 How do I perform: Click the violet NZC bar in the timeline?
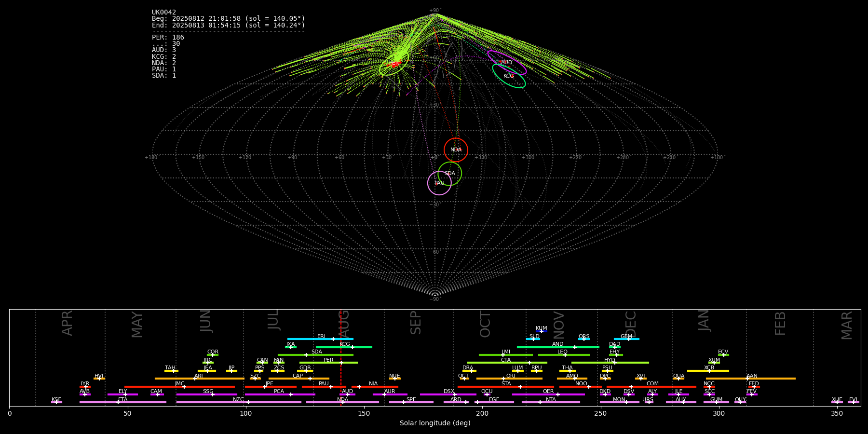coord(239,402)
